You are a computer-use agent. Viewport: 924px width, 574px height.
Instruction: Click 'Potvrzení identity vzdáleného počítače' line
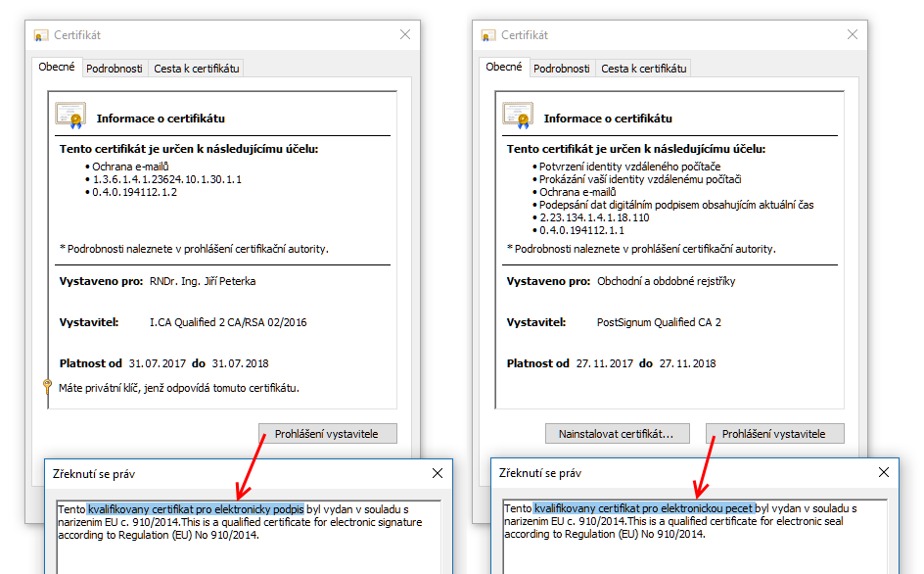(630, 167)
